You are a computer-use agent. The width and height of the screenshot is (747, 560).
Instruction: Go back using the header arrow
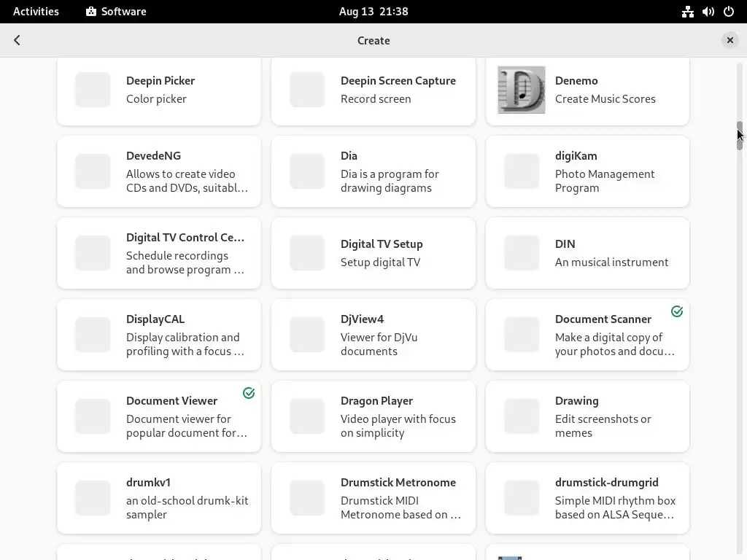pos(18,41)
